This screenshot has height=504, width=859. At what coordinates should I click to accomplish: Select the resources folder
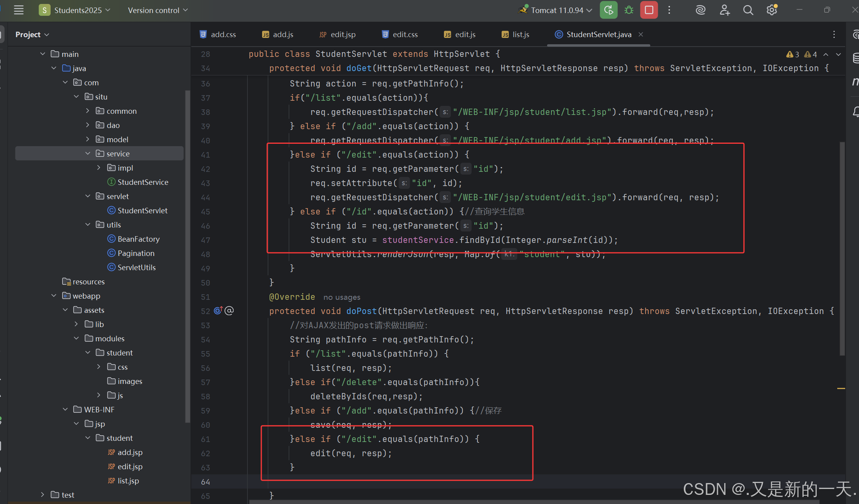[83, 282]
